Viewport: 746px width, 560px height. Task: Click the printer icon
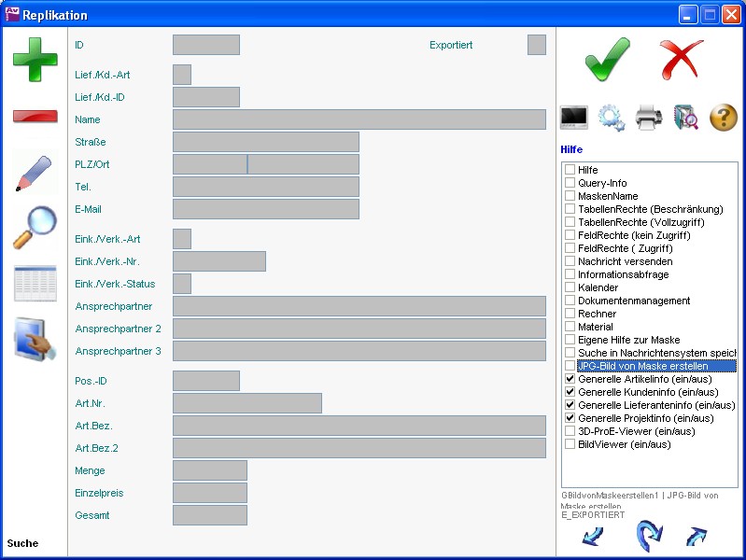[649, 118]
